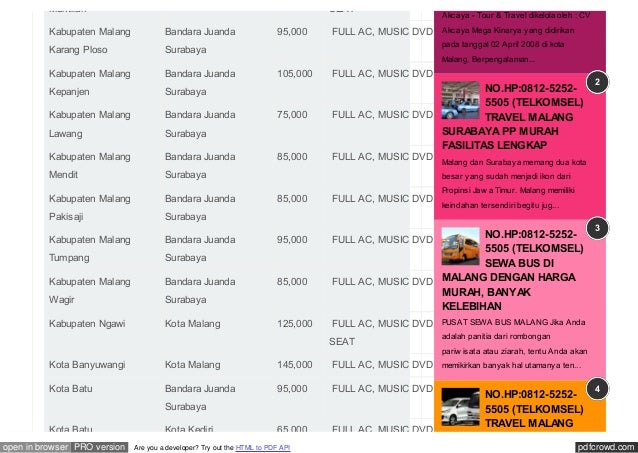Open Sewa Bus di Malang article title

(x=514, y=270)
